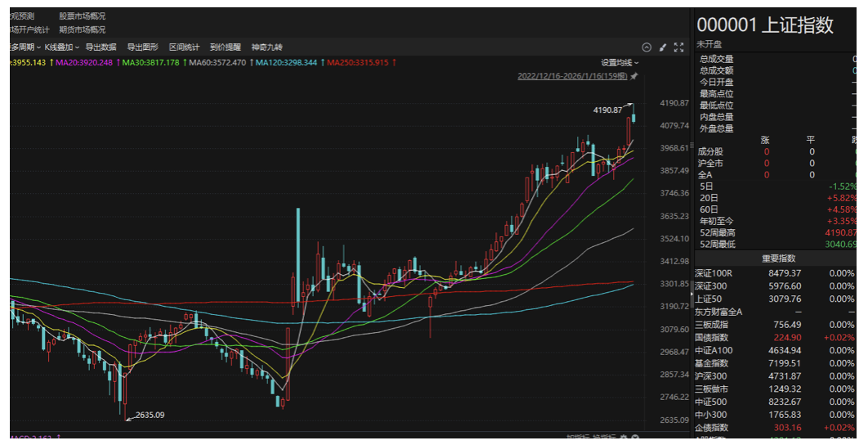The width and height of the screenshot is (868, 445).
Task: Click the 导出图形 export chart button
Action: coord(142,47)
